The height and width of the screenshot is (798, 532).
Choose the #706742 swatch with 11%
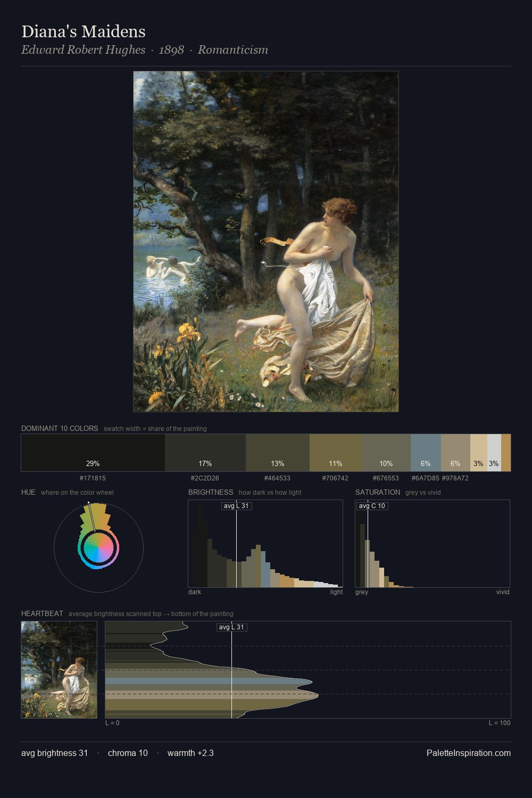point(336,453)
